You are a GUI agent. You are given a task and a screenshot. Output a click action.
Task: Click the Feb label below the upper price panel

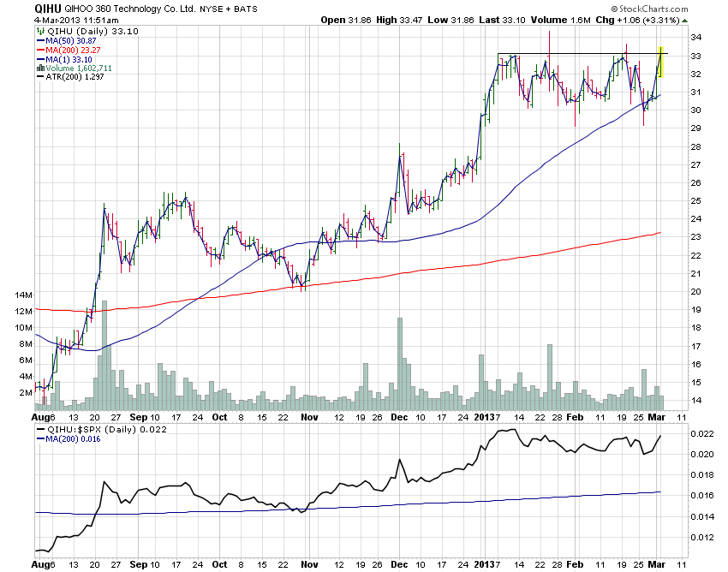point(575,417)
